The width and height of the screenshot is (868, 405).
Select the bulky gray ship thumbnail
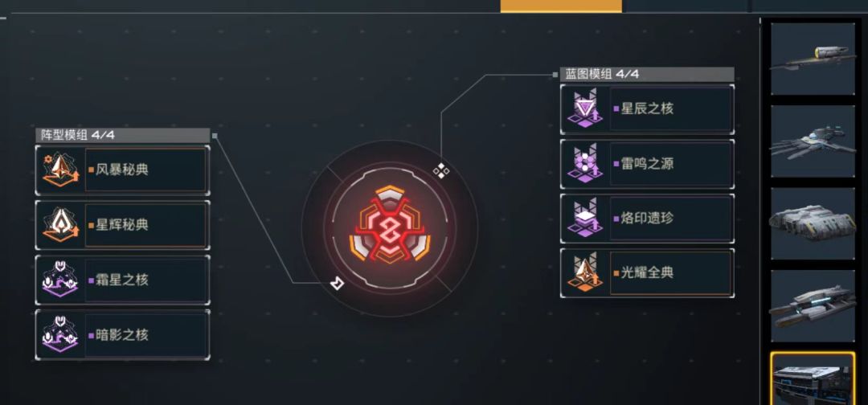coord(813,223)
